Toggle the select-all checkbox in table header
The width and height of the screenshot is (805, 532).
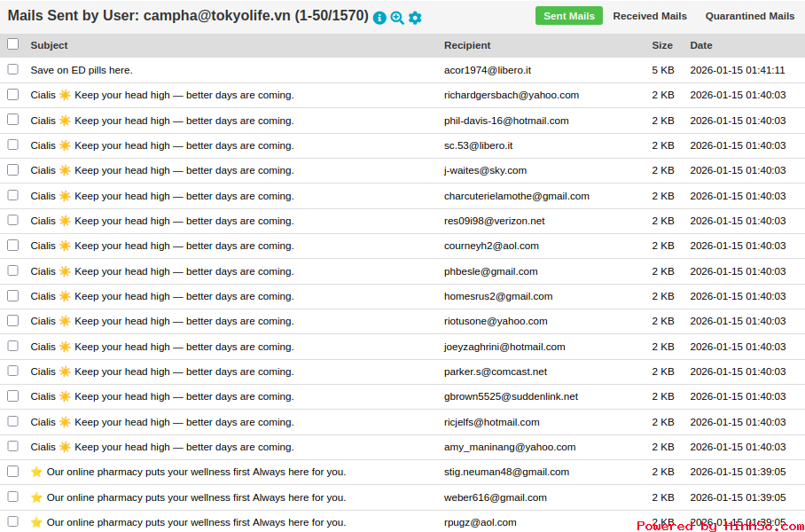click(x=12, y=44)
